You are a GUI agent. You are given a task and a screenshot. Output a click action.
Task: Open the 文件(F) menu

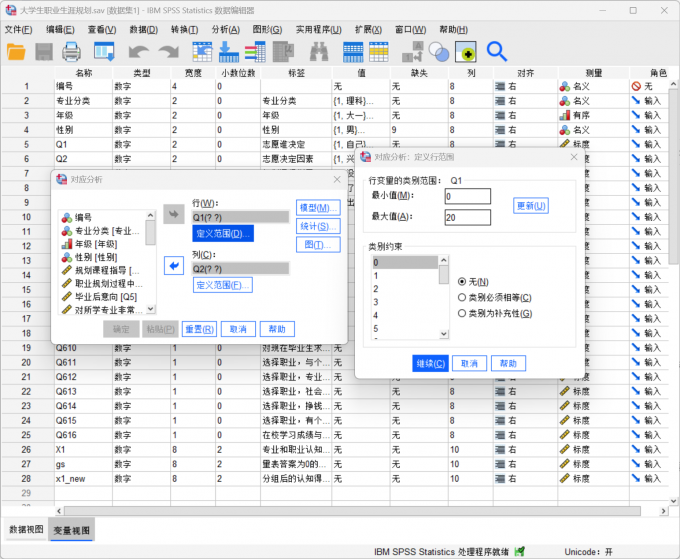coord(19,29)
